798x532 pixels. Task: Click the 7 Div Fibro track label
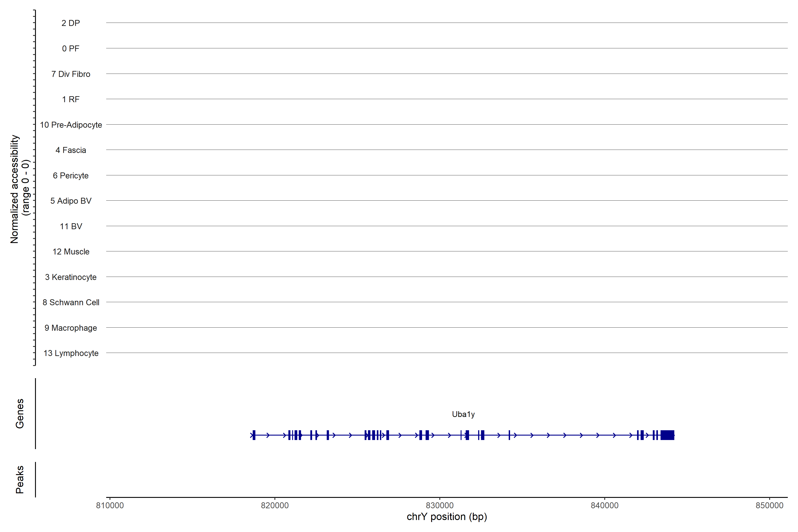[x=70, y=74]
